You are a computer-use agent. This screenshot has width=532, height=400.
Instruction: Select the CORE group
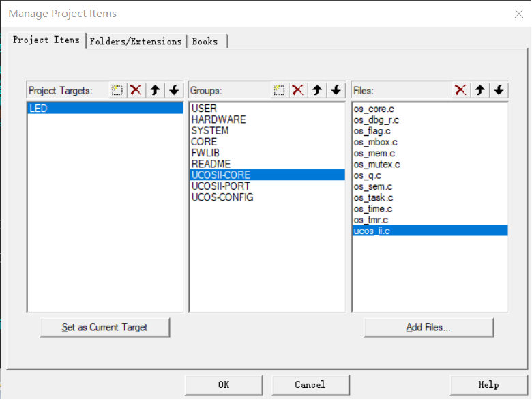click(x=267, y=141)
